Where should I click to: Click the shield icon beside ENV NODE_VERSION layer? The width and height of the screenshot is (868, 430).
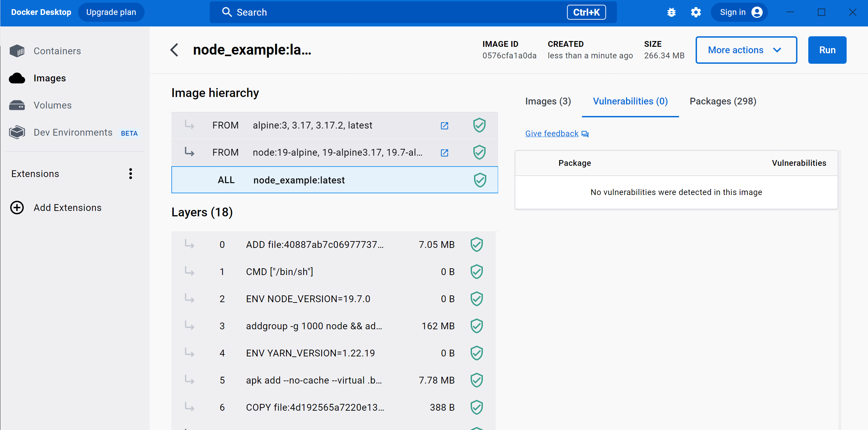(x=476, y=298)
